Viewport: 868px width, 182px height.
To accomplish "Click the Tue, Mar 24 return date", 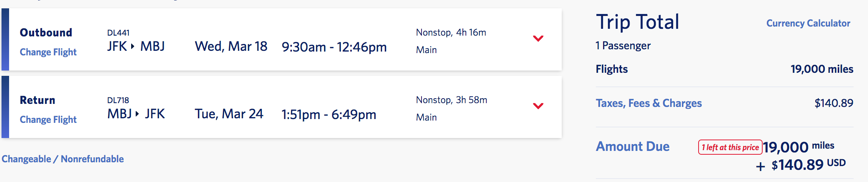I will coord(229,114).
